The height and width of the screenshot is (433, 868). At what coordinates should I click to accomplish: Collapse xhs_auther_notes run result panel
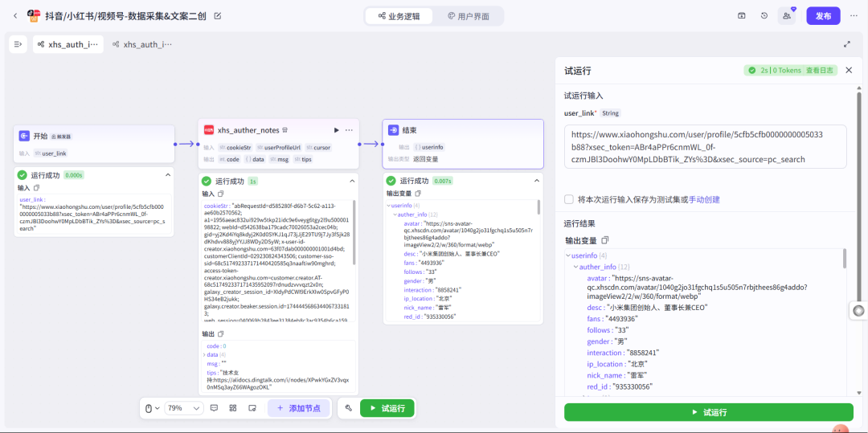coord(351,181)
